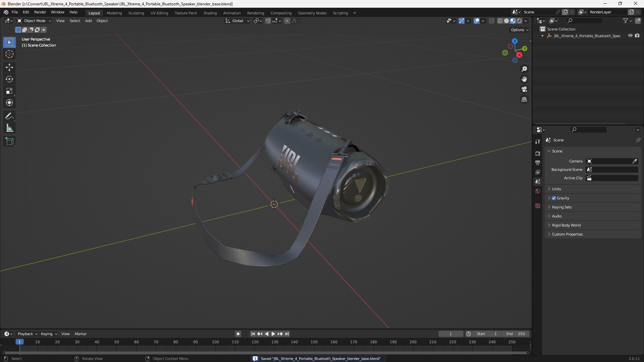Switch to the Shading workspace tab

(x=210, y=13)
